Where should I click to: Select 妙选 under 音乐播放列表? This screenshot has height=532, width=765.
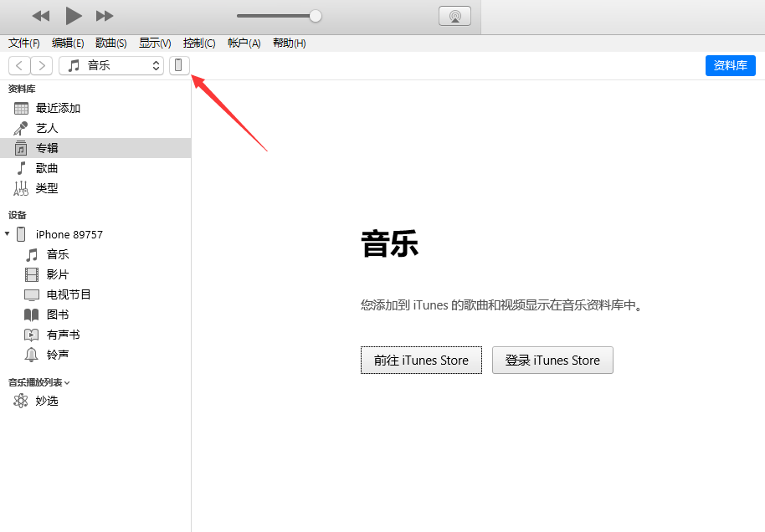point(48,400)
